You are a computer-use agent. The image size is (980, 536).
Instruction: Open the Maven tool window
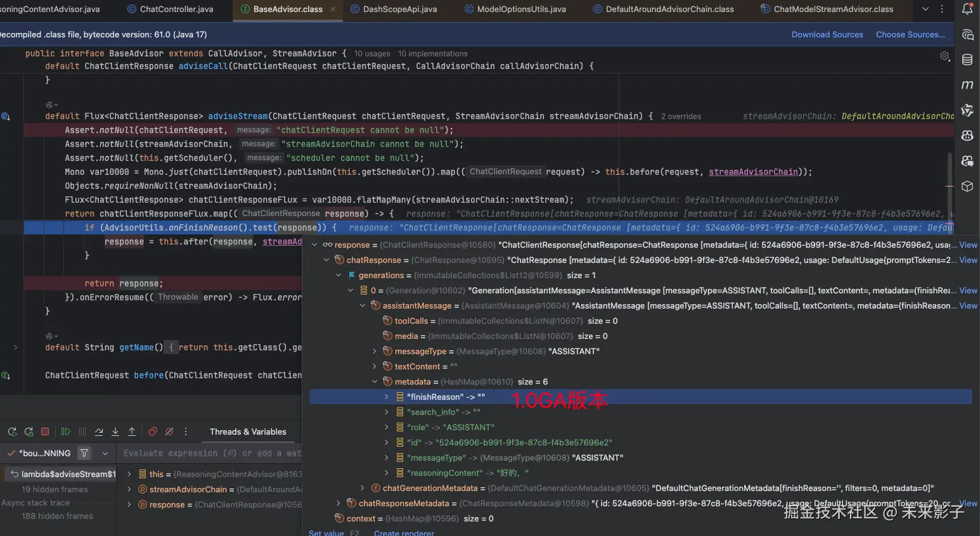tap(967, 85)
